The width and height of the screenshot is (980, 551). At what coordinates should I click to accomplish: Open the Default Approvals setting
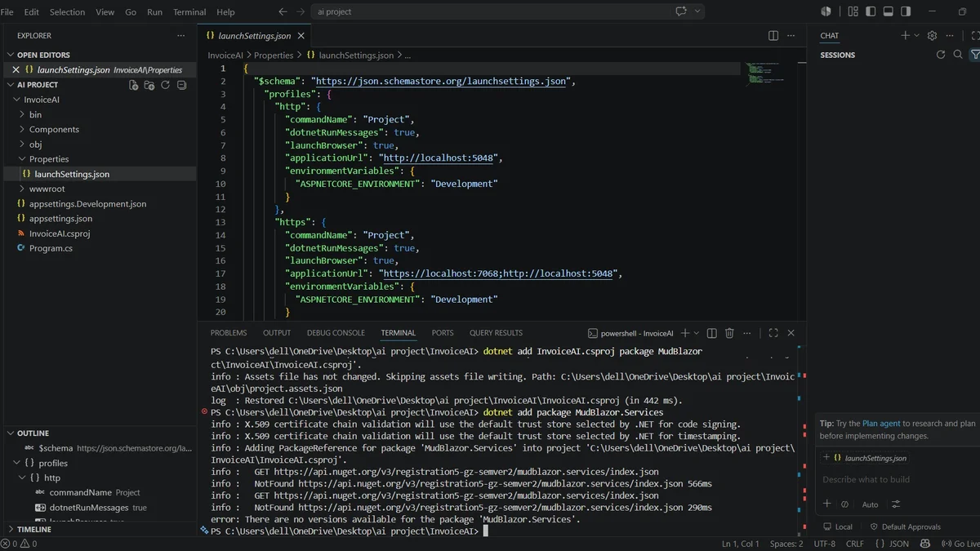tap(905, 527)
